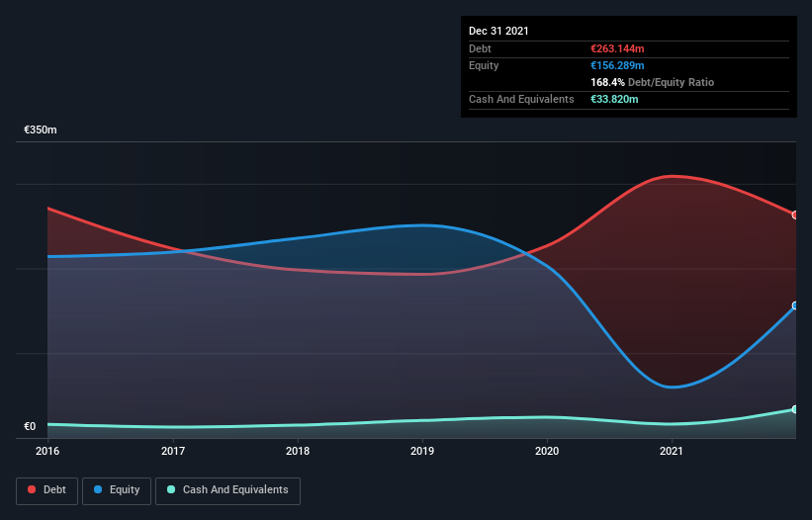Image resolution: width=812 pixels, height=520 pixels.
Task: Click the €33.820m cash value
Action: [614, 99]
